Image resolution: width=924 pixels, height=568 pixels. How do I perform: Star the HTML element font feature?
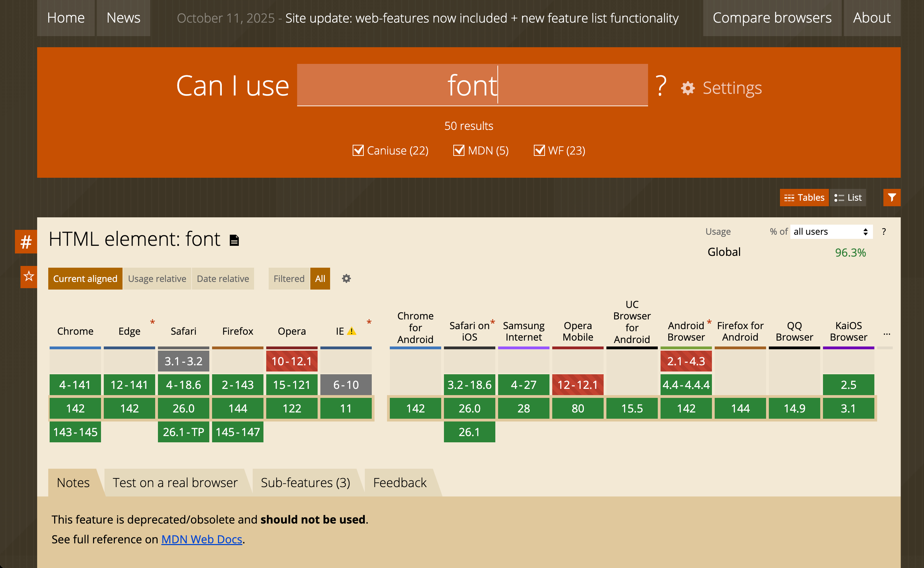(x=28, y=277)
